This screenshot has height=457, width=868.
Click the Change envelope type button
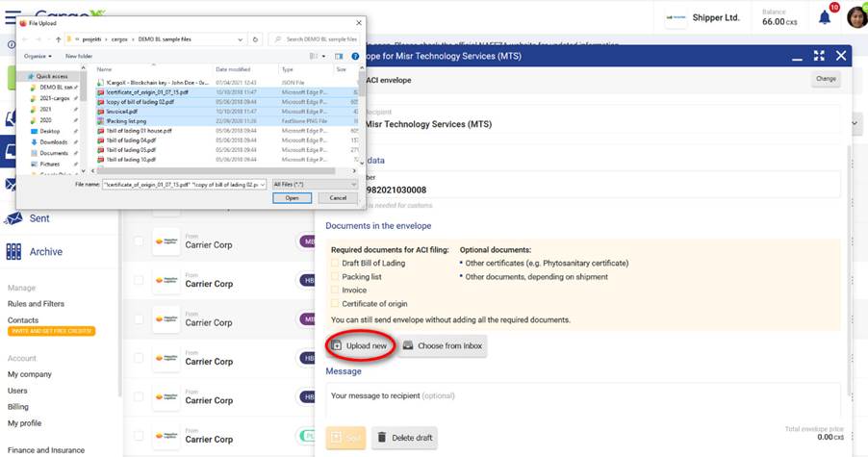[826, 79]
